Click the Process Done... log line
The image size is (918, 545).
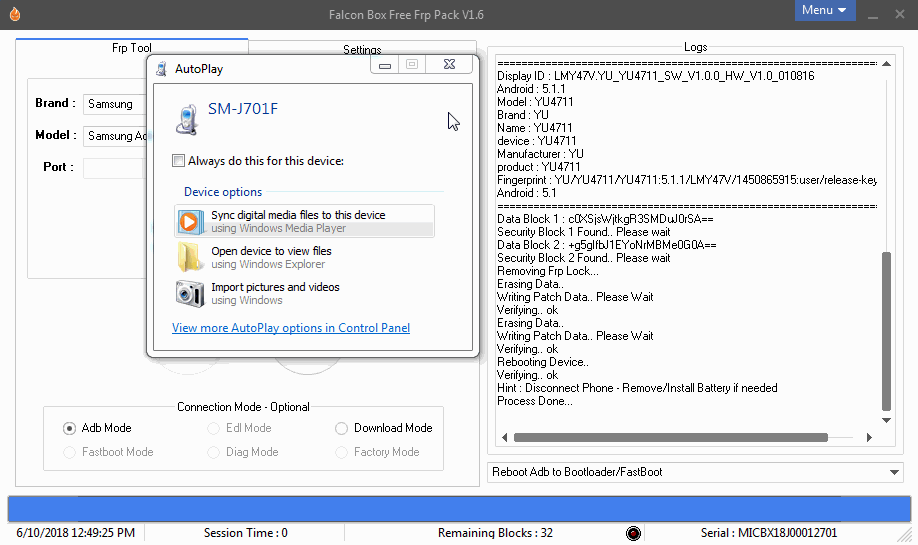point(535,401)
